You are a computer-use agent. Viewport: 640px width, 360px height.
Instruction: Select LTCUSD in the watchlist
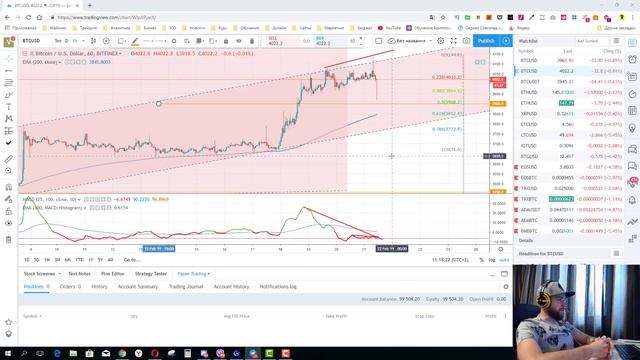tap(569, 135)
